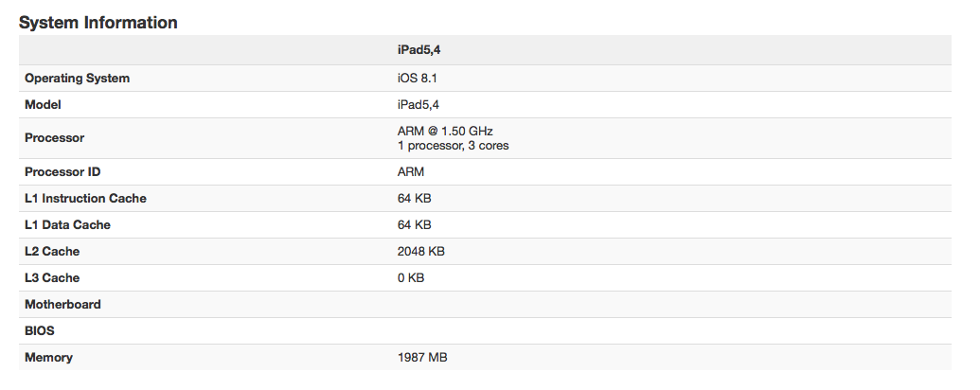This screenshot has width=980, height=390.
Task: Select the 0 KB value
Action: (x=411, y=277)
